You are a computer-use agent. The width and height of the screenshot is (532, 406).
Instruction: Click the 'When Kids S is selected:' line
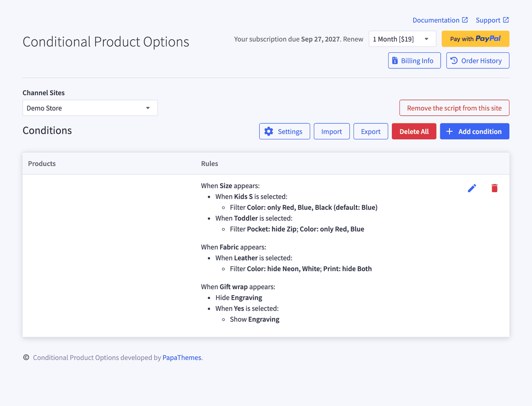pyautogui.click(x=251, y=197)
